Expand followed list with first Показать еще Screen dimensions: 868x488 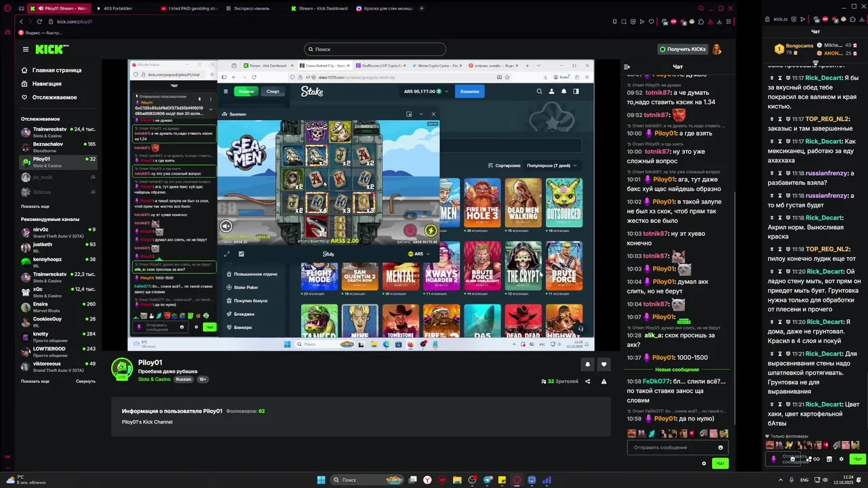[x=35, y=206]
